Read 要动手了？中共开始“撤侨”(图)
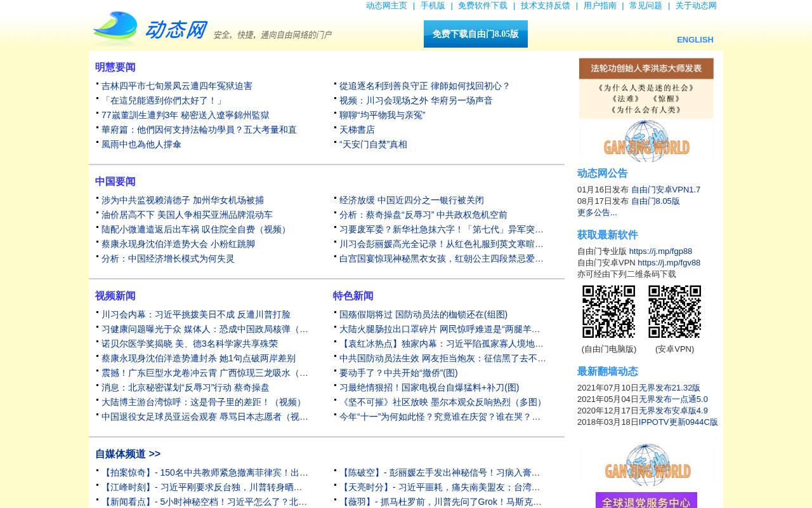 [398, 373]
